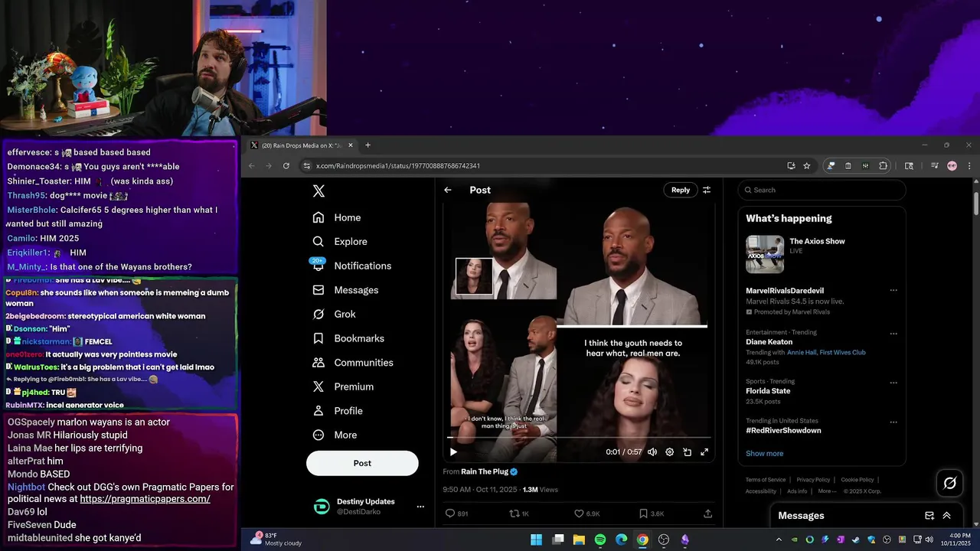Screen dimensions: 980x551
Task: Open Premium in X sidebar
Action: tap(343, 386)
